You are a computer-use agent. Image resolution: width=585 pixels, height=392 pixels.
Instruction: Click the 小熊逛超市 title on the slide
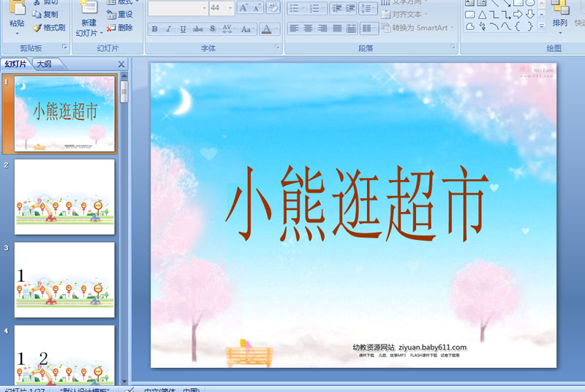[356, 203]
